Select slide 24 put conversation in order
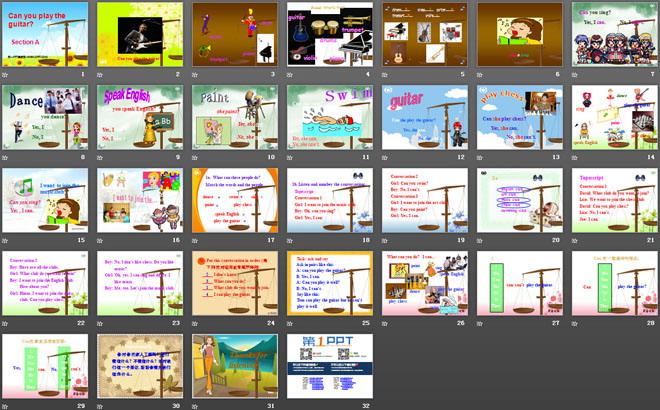The height and width of the screenshot is (410, 660). tap(235, 283)
